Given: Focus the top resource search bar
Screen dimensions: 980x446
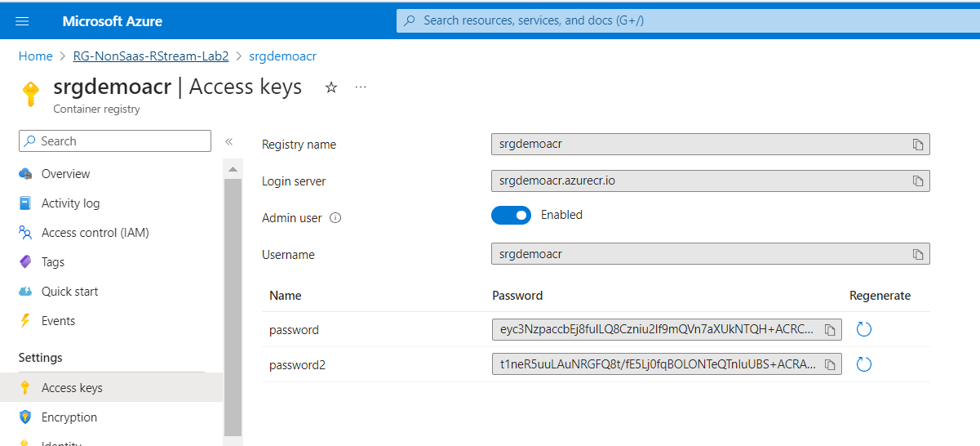Looking at the screenshot, I should pos(685,20).
